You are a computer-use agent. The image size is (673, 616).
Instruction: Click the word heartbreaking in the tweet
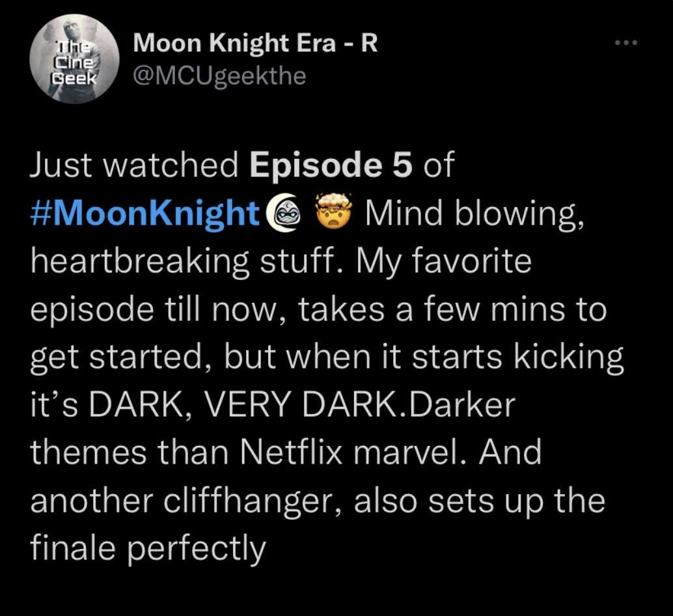(x=140, y=261)
